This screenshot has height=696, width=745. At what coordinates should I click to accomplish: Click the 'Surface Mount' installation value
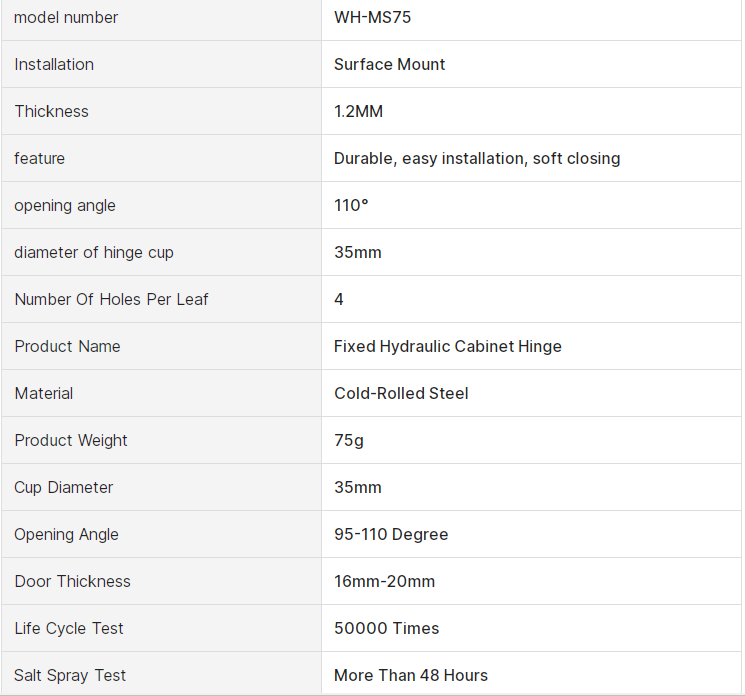(x=389, y=64)
